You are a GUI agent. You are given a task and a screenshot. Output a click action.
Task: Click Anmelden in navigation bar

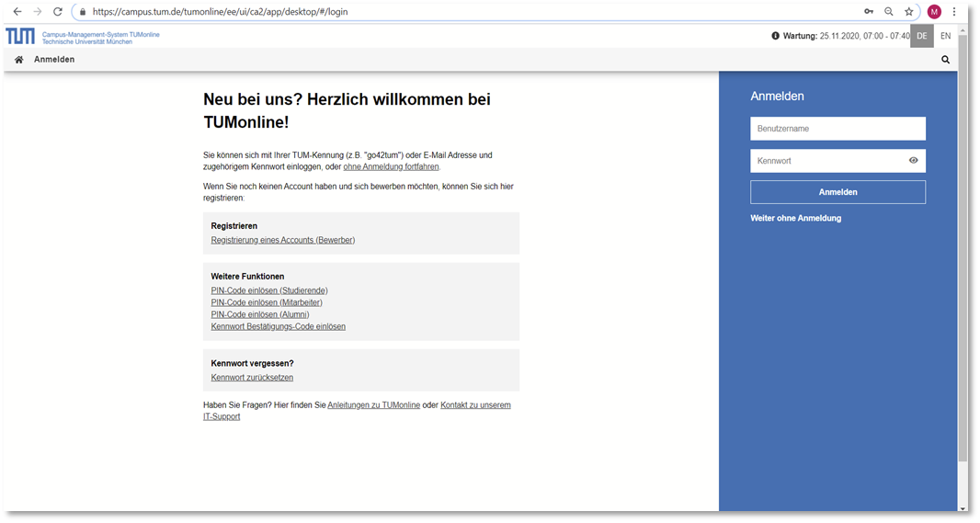54,60
